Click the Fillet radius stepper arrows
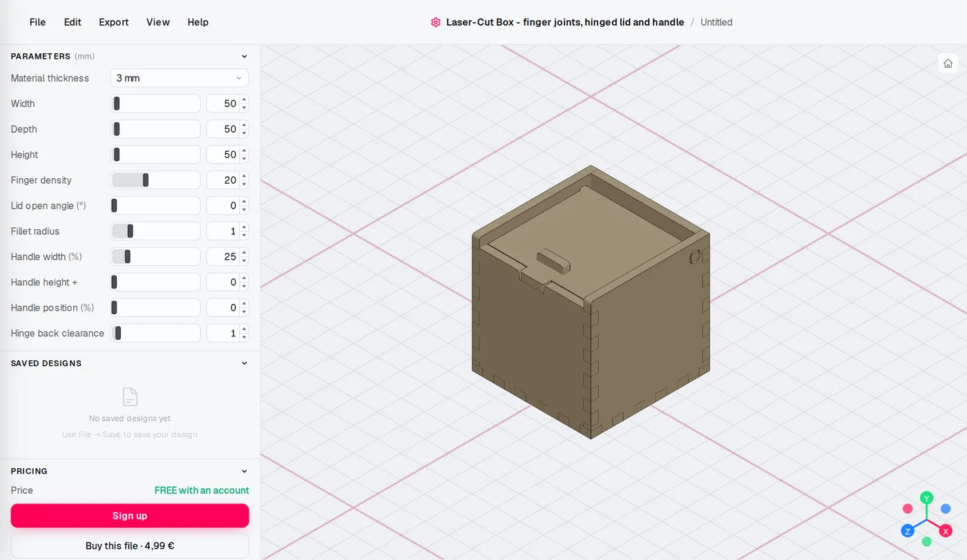Screen dimensions: 967x560 (x=244, y=231)
